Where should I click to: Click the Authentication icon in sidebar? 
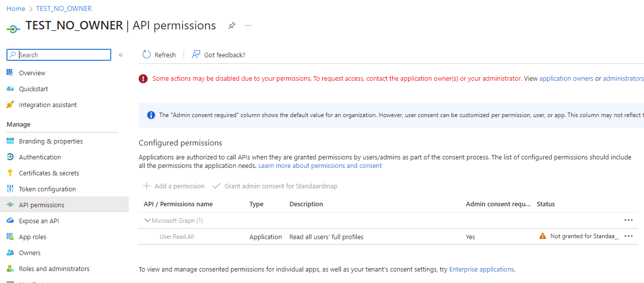(10, 157)
